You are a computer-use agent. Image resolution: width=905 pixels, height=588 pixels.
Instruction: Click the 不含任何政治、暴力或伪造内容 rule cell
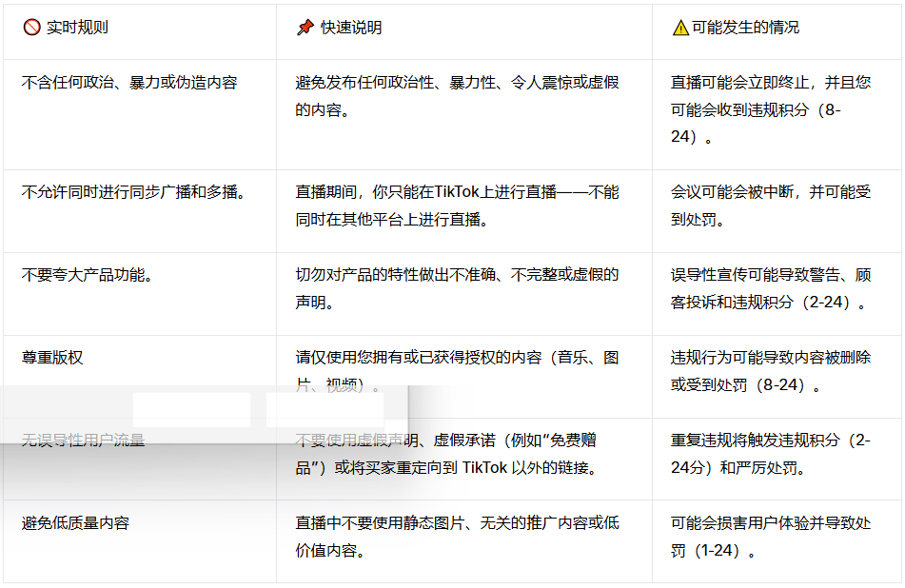coord(128,83)
